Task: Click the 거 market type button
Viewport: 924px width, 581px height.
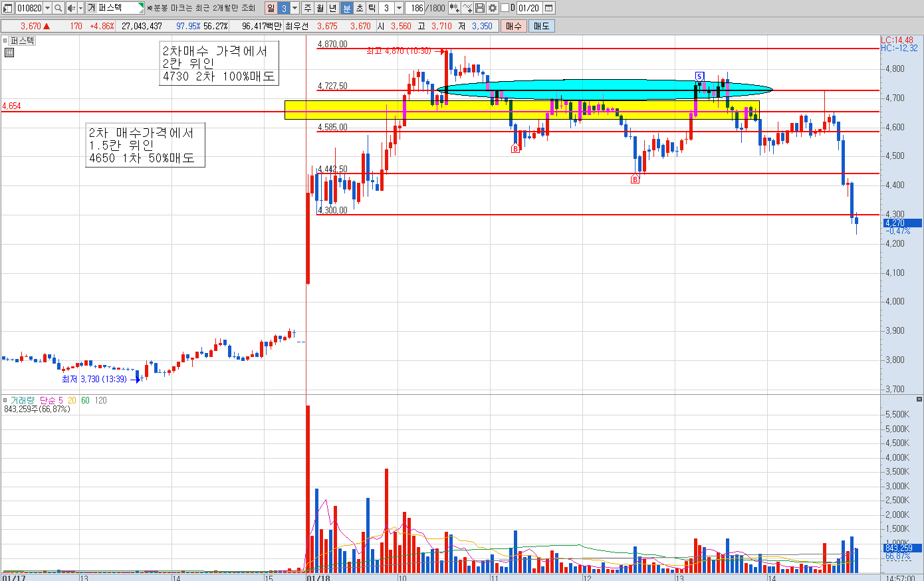Action: point(92,8)
